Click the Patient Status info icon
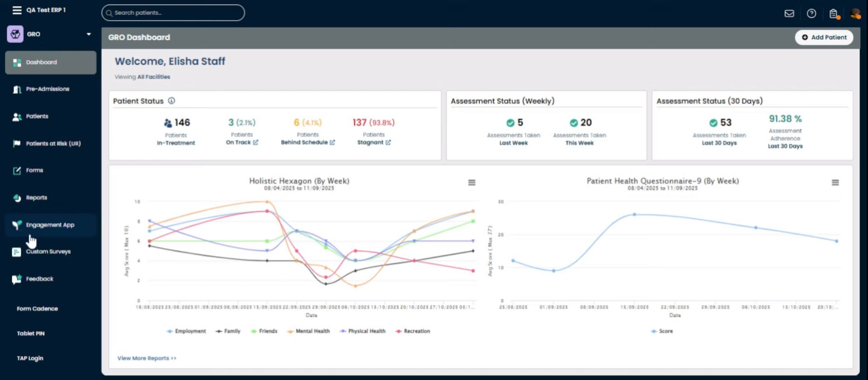868x380 pixels. click(x=172, y=101)
